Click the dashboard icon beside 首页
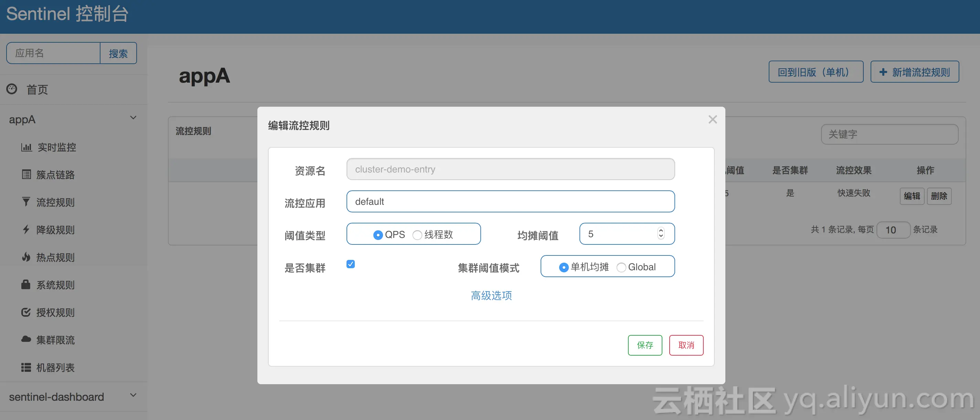This screenshot has width=980, height=420. click(12, 89)
